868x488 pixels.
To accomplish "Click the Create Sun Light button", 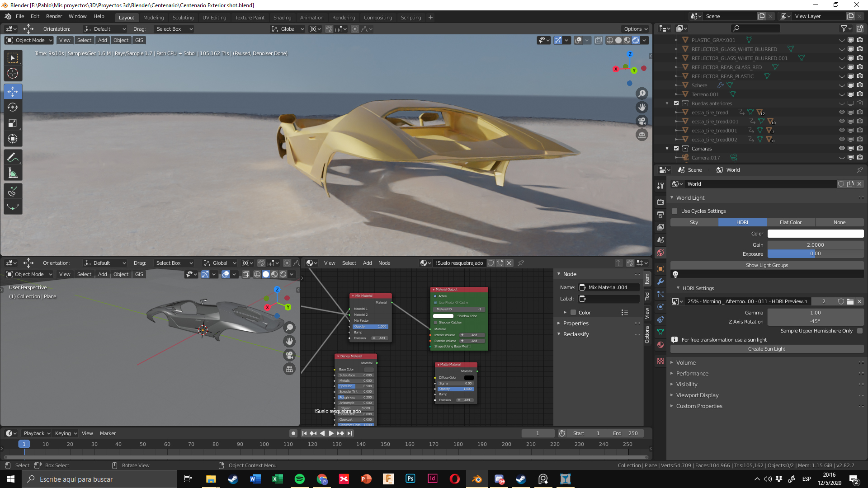I will (767, 349).
